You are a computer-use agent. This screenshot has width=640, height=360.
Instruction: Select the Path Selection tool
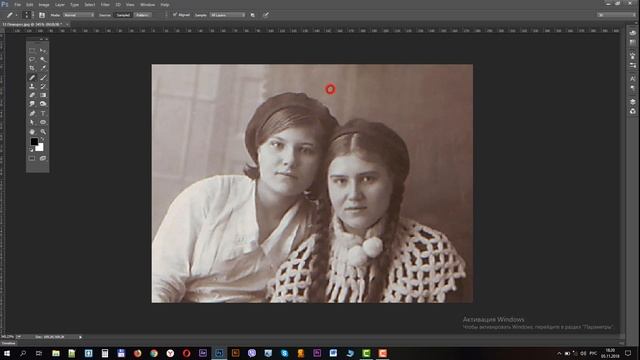point(32,122)
